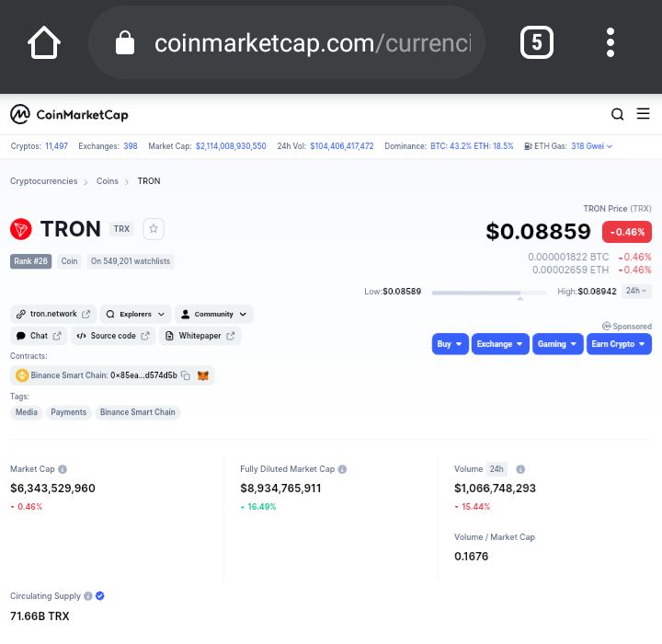Copy the Binance Smart Chain contract address
662x644 pixels.
pyautogui.click(x=186, y=375)
